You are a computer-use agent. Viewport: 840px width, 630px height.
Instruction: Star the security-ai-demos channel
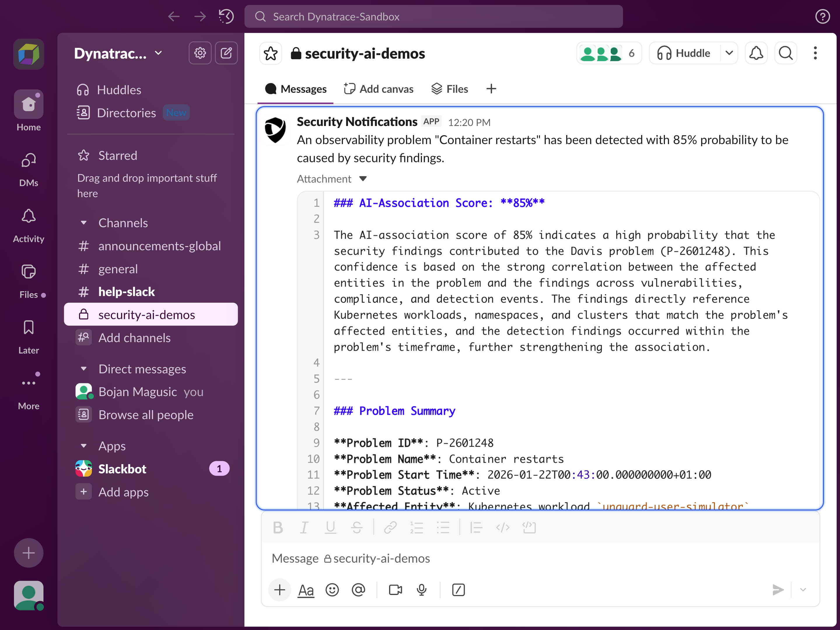(270, 53)
